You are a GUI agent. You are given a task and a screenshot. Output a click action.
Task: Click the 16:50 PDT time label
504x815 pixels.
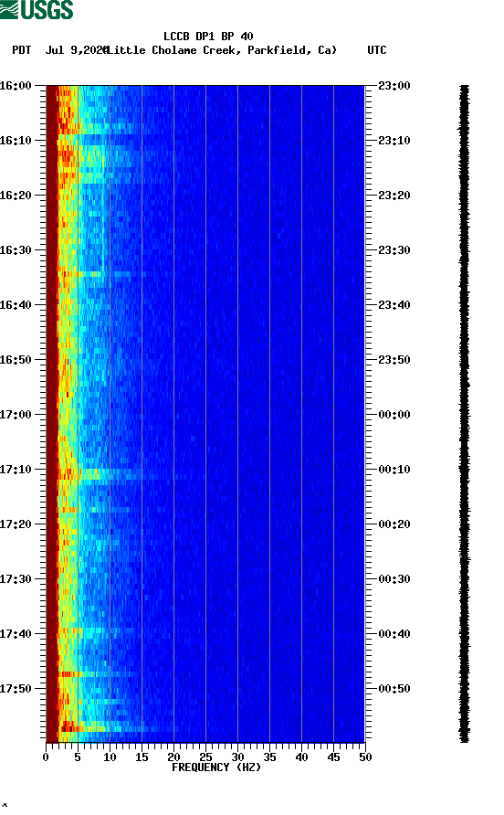click(x=16, y=360)
